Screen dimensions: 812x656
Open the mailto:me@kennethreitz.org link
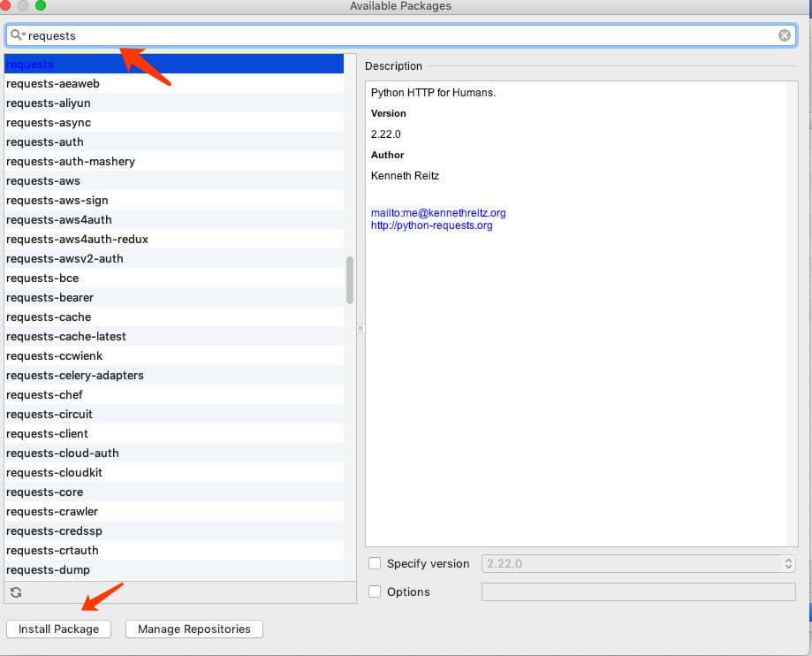tap(438, 213)
